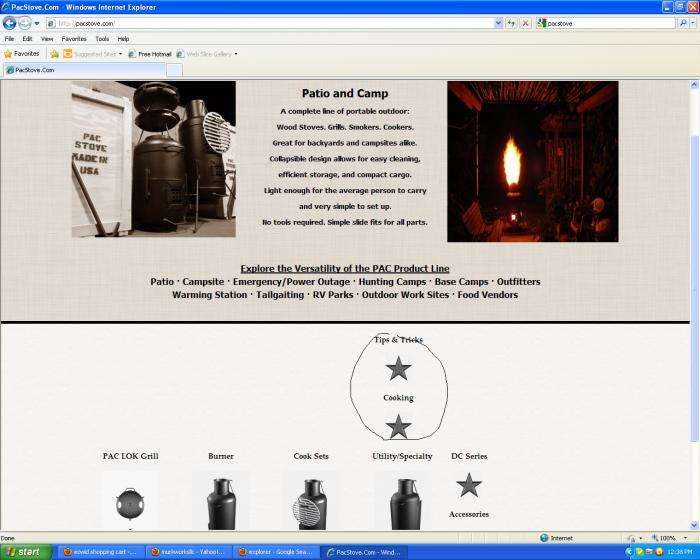Click the search magnifier button
The width and height of the screenshot is (700, 560).
683,23
